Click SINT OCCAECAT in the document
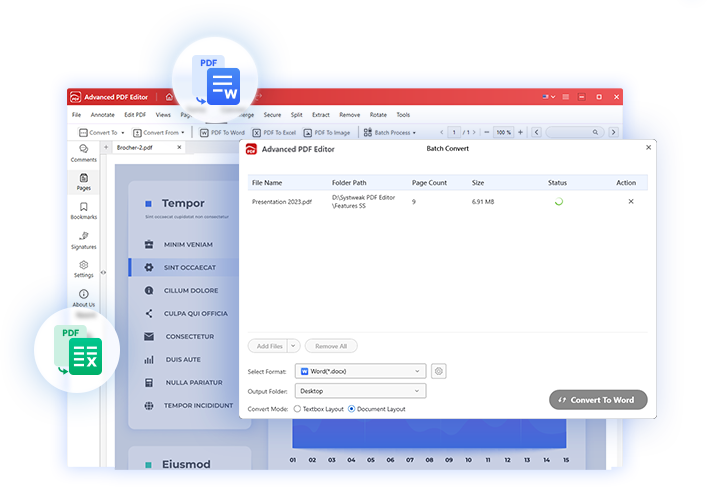This screenshot has width=707, height=487. (x=190, y=267)
